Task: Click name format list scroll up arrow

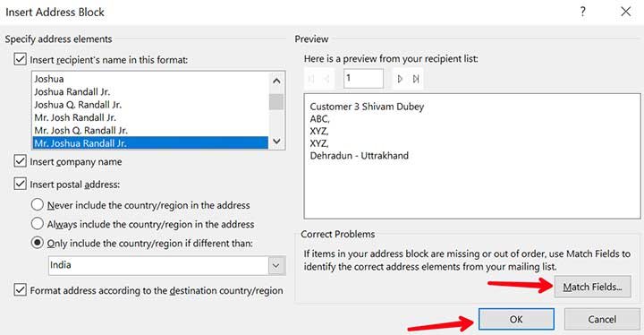Action: (x=276, y=81)
